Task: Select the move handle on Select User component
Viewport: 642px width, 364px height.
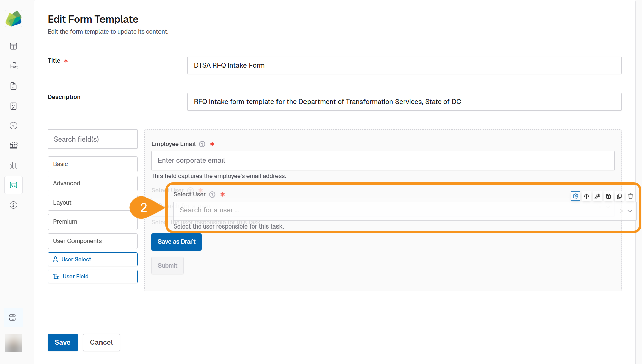Action: click(x=587, y=196)
